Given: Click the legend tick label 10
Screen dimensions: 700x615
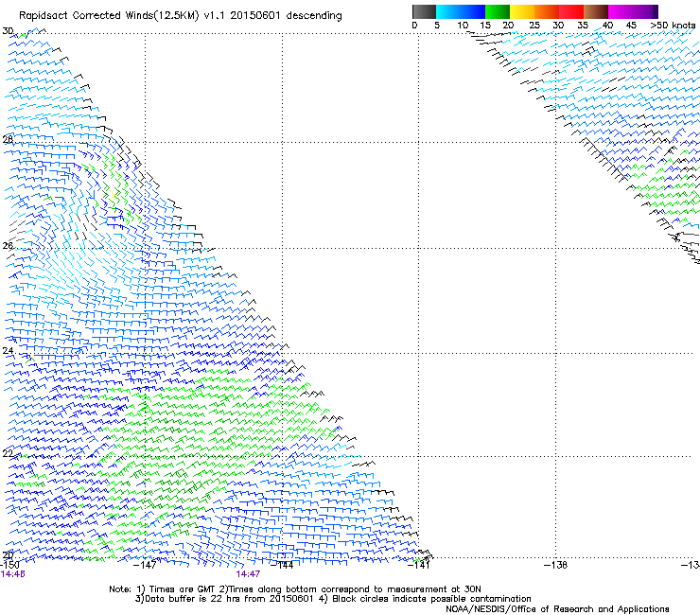Looking at the screenshot, I should click(x=463, y=26).
